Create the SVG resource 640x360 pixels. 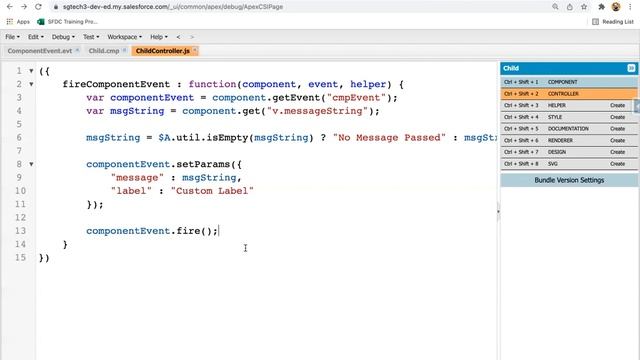[617, 164]
